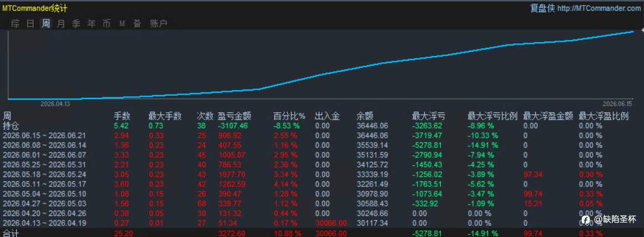644x237 pixels.
Task: Click the 2026.06.15 chart end date label
Action: (617, 104)
